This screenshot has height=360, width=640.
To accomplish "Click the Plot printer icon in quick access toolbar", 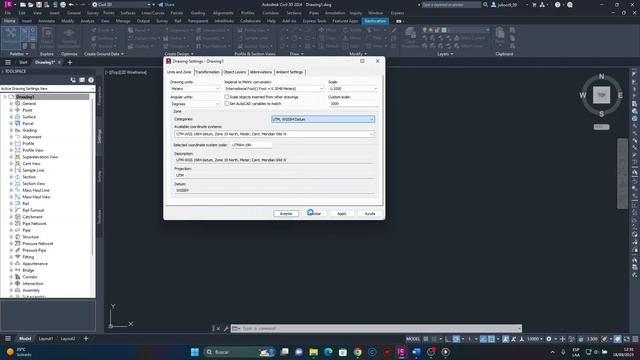I will (x=63, y=4).
